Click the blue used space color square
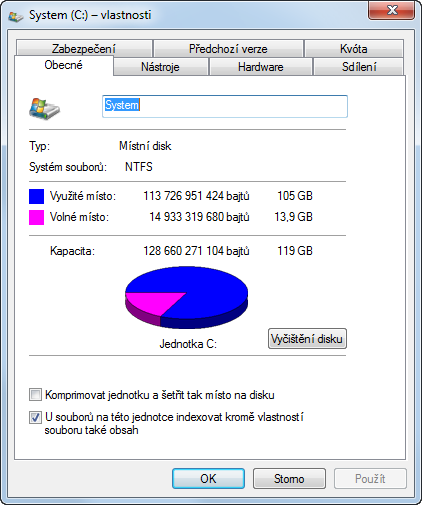Image resolution: width=422 pixels, height=505 pixels. [36, 196]
